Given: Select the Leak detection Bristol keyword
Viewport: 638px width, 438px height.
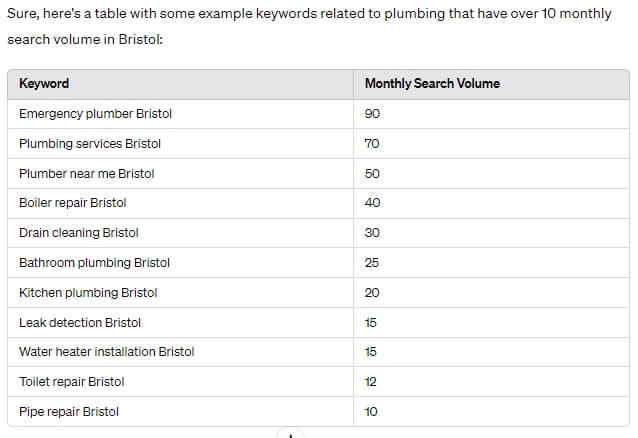Looking at the screenshot, I should (x=80, y=322).
